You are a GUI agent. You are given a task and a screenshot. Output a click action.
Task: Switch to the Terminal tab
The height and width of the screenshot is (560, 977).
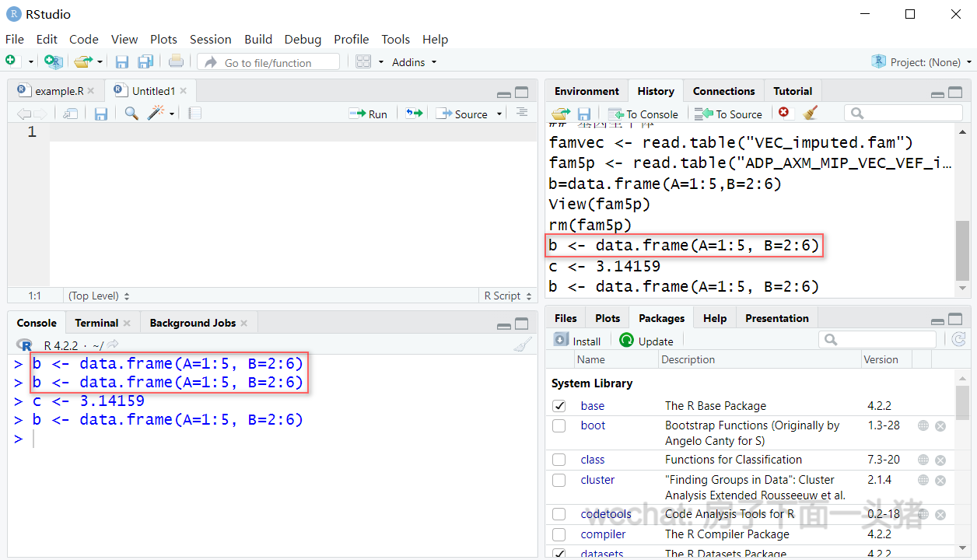click(x=97, y=322)
